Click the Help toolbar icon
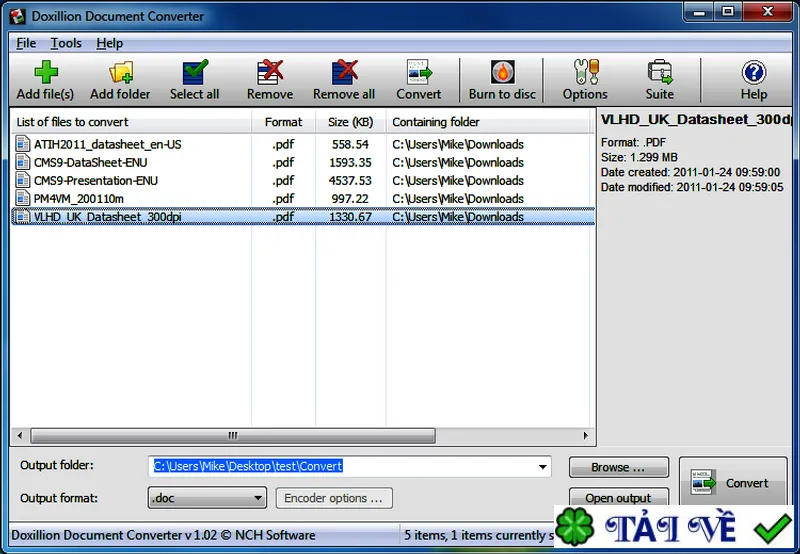 pyautogui.click(x=754, y=72)
